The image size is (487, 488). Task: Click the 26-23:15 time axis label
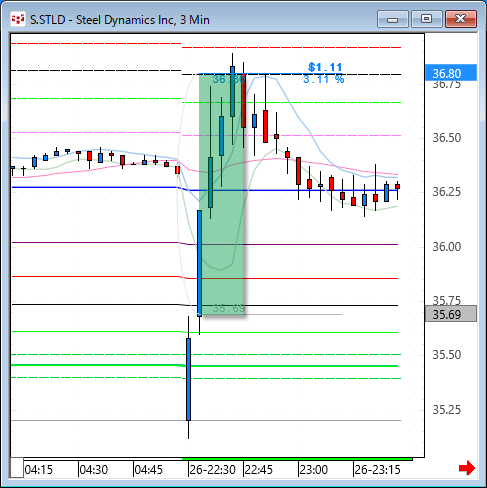click(x=377, y=470)
